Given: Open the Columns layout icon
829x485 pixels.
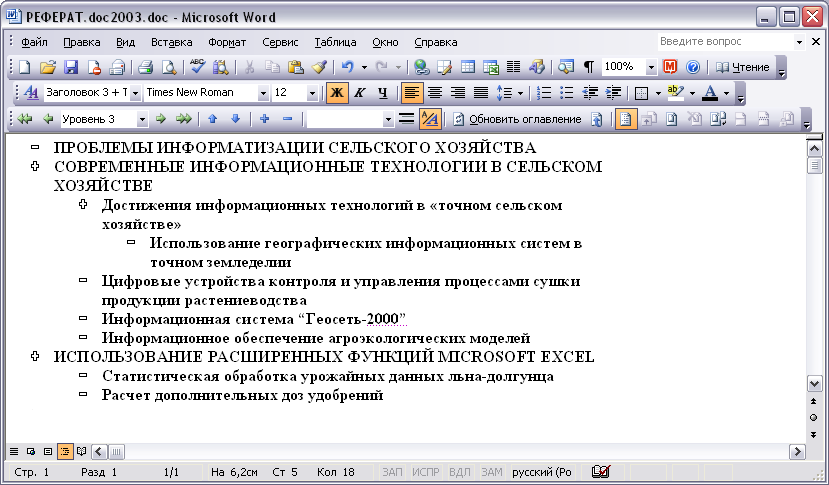Looking at the screenshot, I should point(513,67).
